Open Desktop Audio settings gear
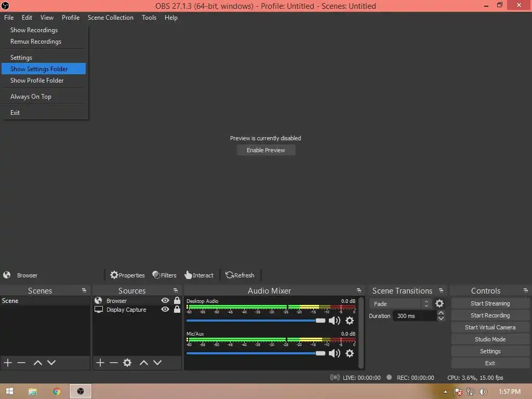532x399 pixels. click(350, 320)
